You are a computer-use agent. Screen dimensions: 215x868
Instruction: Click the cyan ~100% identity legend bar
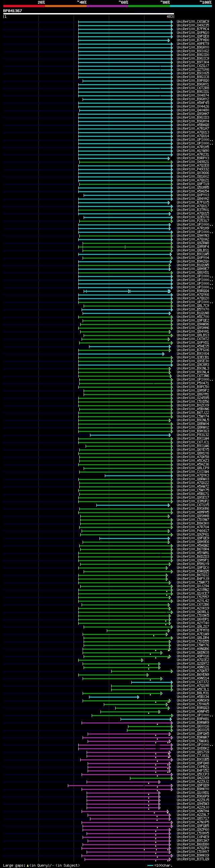tap(191, 6)
